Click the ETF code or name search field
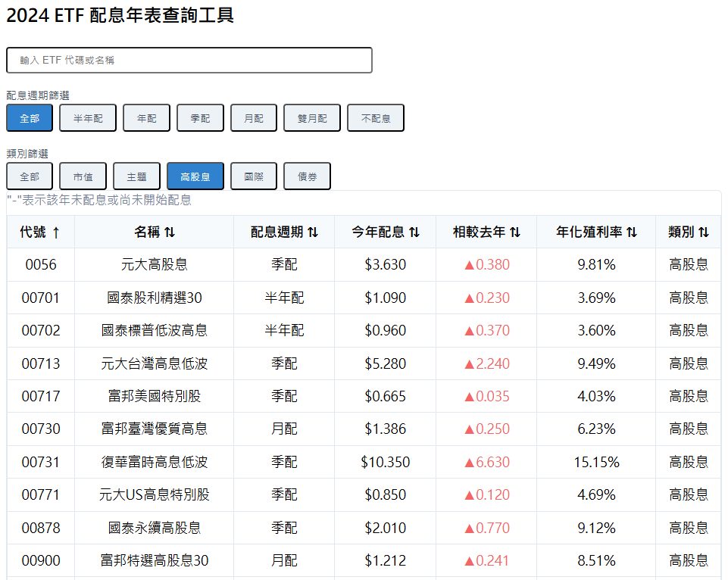 click(189, 61)
